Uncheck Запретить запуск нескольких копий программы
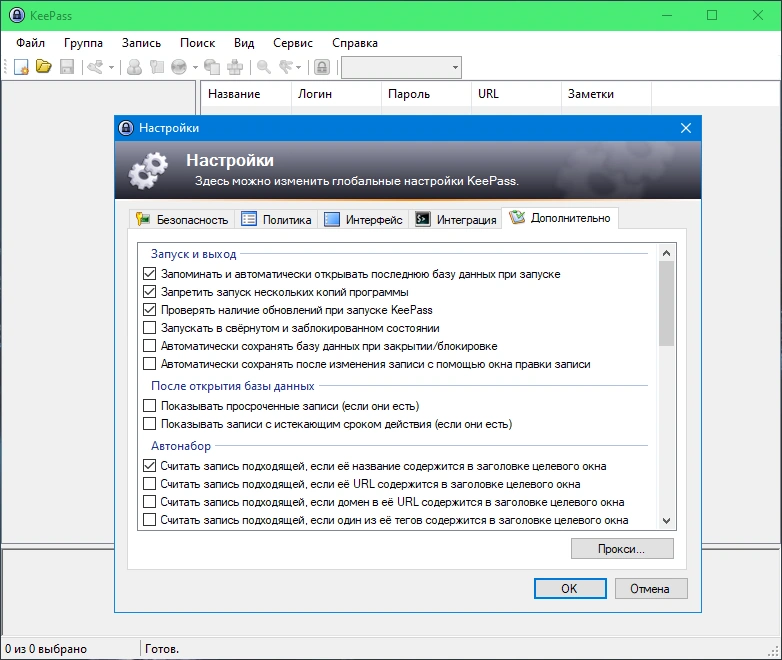Image resolution: width=782 pixels, height=660 pixels. tap(149, 292)
